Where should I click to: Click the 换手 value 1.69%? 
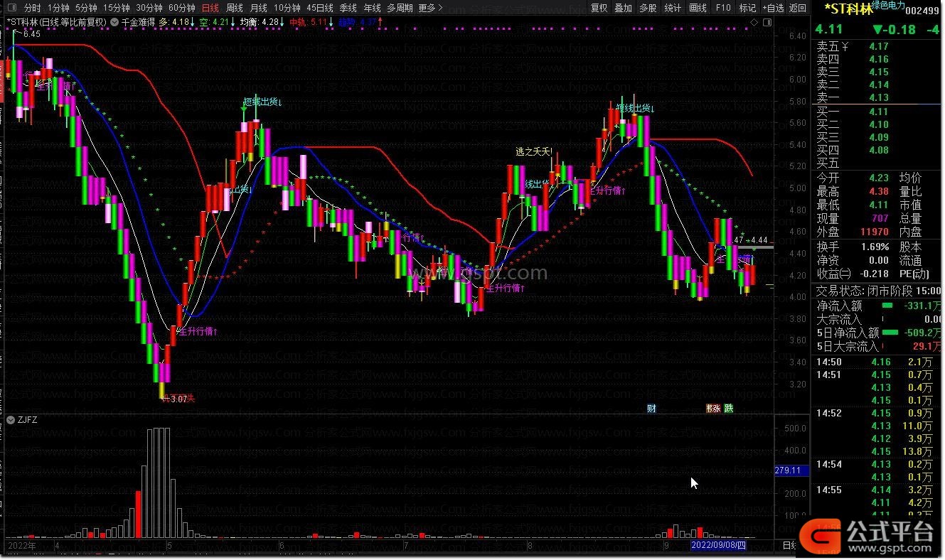(874, 247)
